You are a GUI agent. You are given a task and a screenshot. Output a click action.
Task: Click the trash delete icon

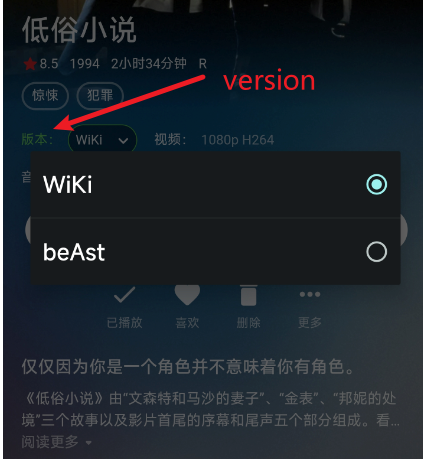tap(249, 295)
